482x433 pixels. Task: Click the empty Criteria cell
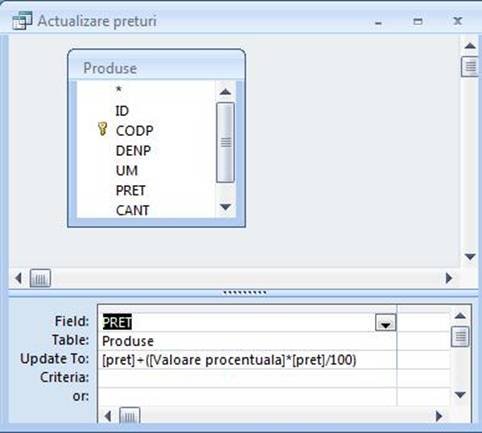click(247, 378)
